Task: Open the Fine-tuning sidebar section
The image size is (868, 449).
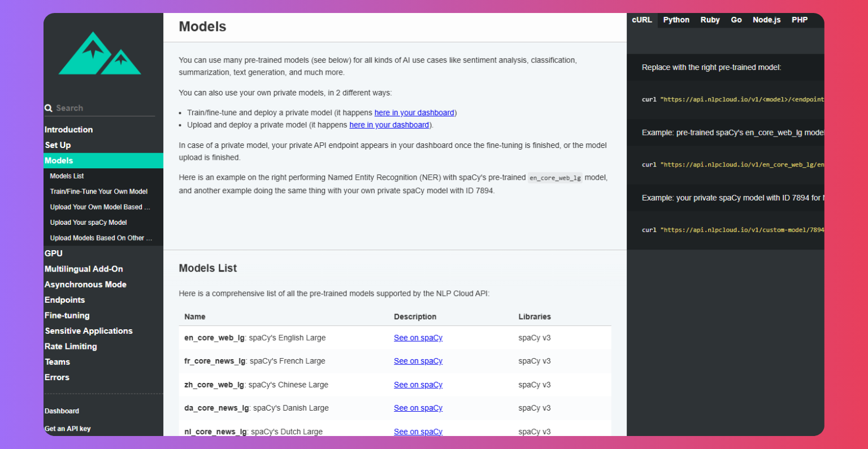Action: (67, 316)
